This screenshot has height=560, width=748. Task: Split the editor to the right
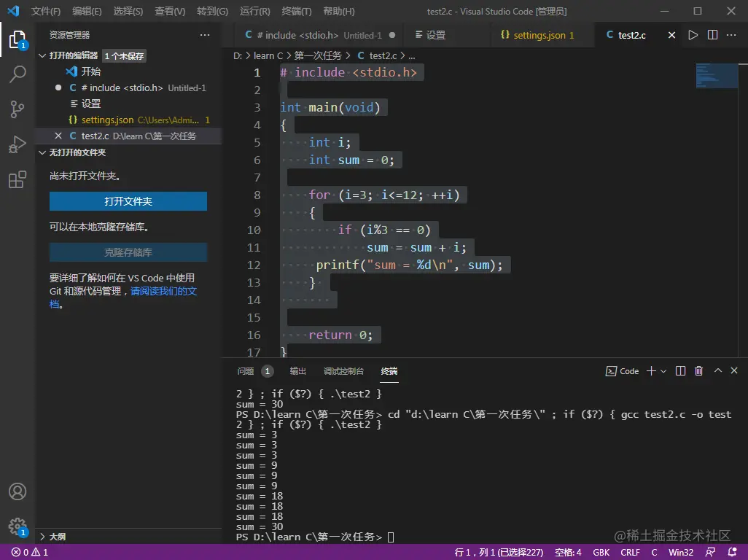click(712, 35)
